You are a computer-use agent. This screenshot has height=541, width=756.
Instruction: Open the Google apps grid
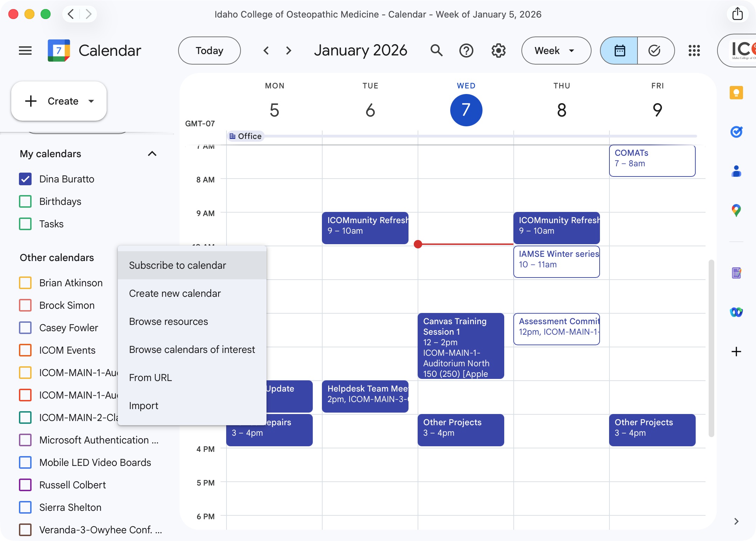pos(694,51)
